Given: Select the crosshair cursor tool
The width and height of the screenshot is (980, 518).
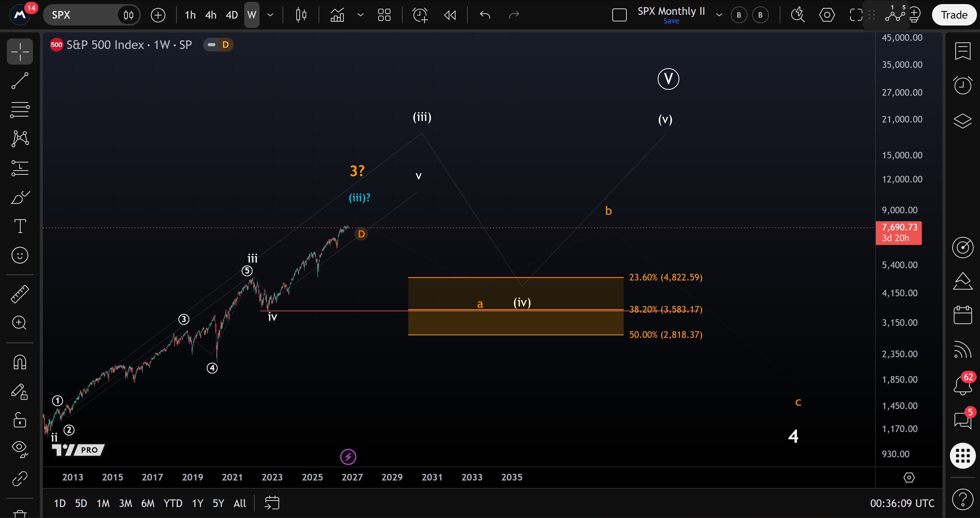Looking at the screenshot, I should [20, 51].
